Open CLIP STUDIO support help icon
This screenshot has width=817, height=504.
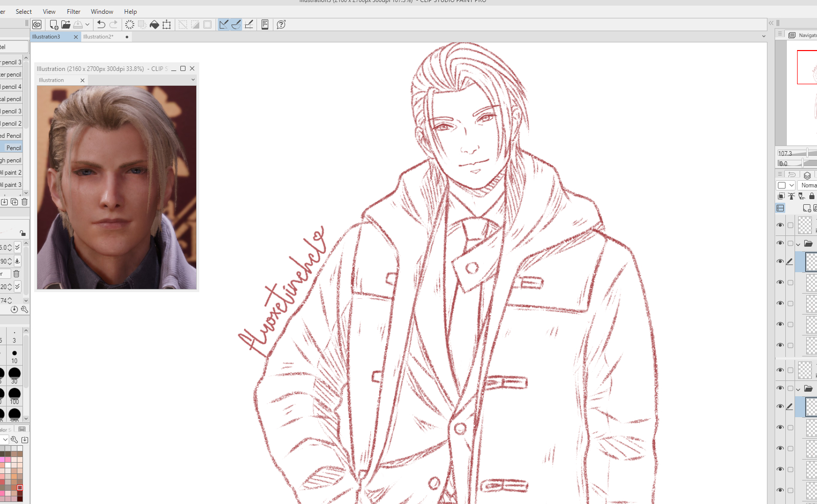tap(281, 25)
